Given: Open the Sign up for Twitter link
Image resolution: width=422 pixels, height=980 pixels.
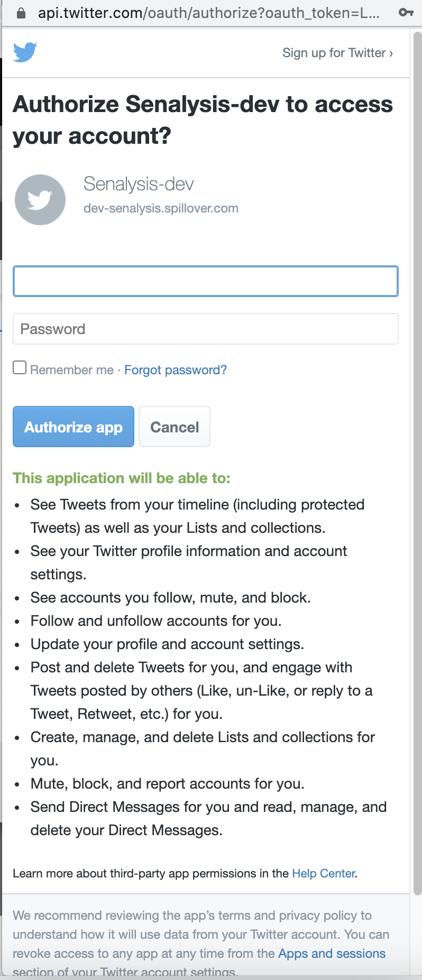Looking at the screenshot, I should coord(337,53).
